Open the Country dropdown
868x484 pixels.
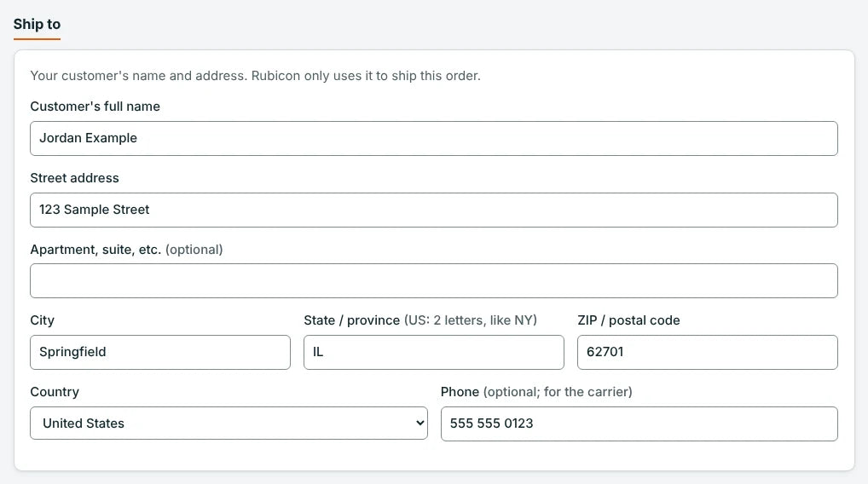229,423
